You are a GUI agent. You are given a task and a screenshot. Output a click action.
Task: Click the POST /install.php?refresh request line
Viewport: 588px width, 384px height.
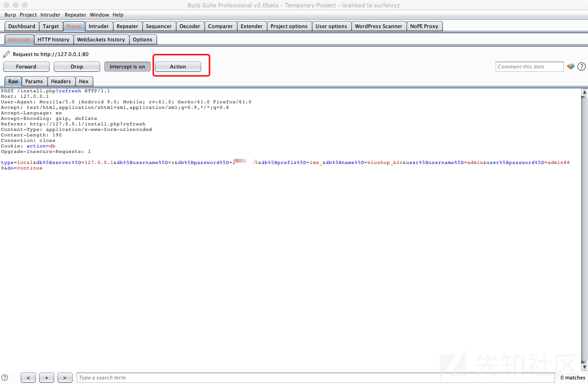point(55,91)
